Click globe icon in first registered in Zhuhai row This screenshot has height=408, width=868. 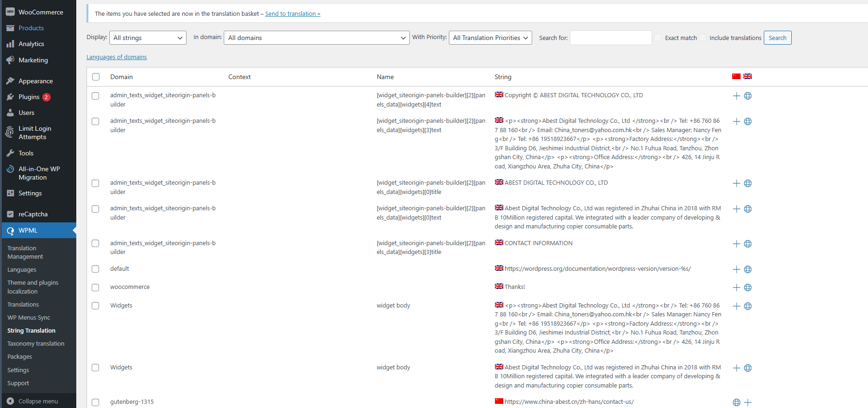(748, 209)
